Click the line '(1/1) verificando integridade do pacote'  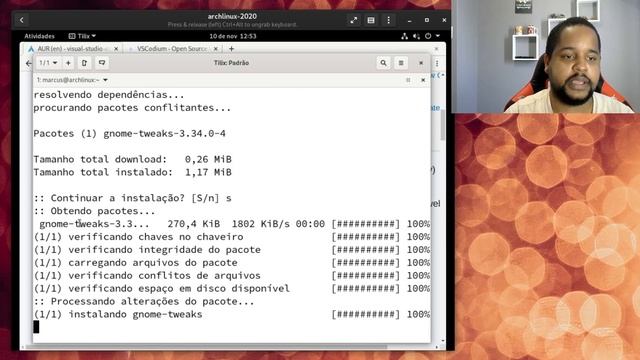[x=147, y=250]
